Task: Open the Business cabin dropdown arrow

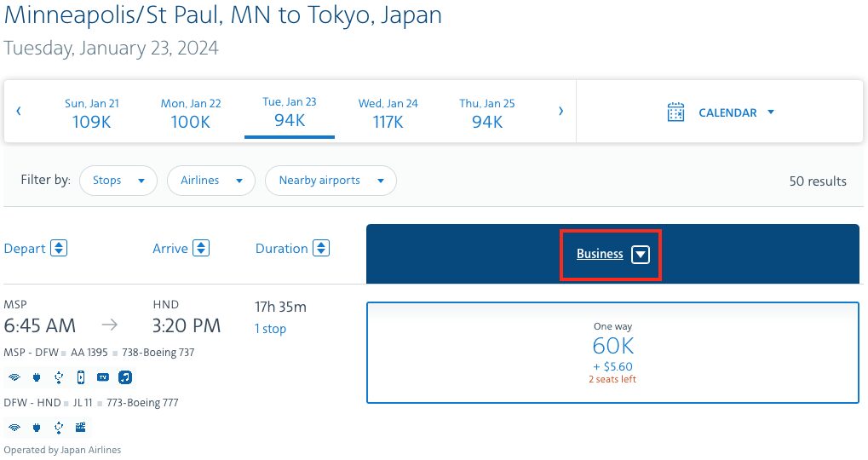Action: [x=641, y=254]
